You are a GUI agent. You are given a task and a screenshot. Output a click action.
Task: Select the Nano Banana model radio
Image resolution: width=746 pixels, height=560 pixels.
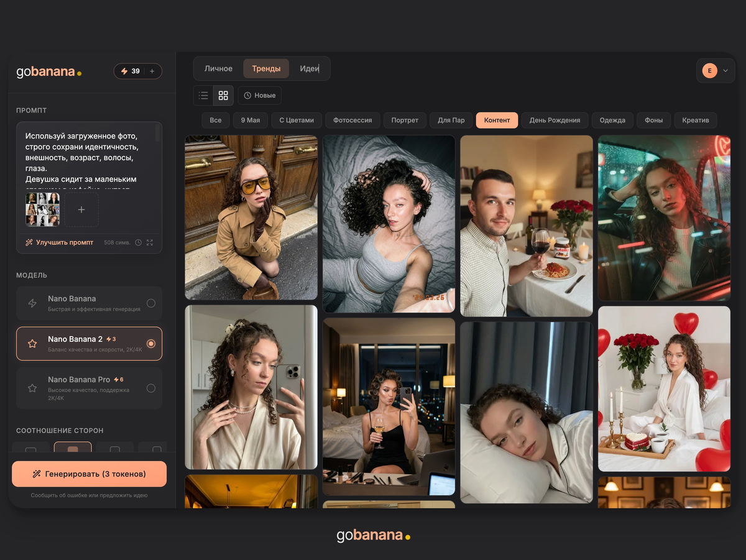(x=151, y=303)
